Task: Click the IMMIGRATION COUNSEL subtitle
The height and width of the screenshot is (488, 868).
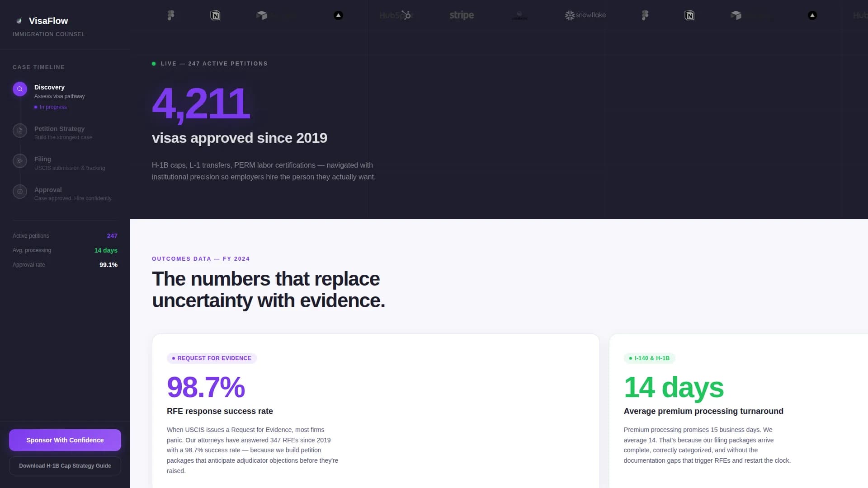Action: (48, 34)
